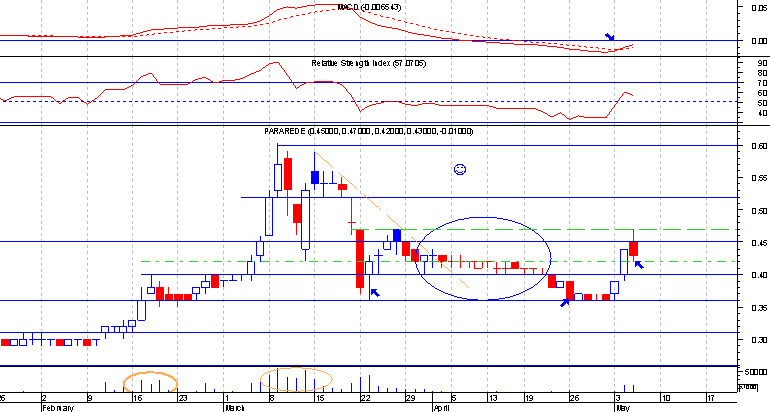Click date label 22 on the time axis
Viewport: 770px width, 412px height.
pos(365,398)
